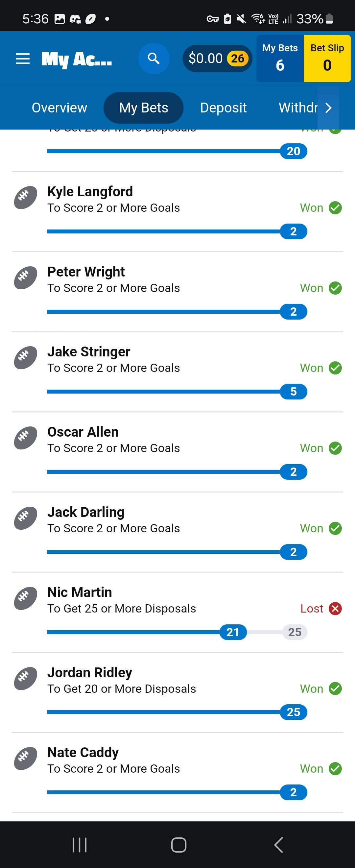Tap the green Won checkmark for Peter Wright
355x868 pixels.
point(335,288)
